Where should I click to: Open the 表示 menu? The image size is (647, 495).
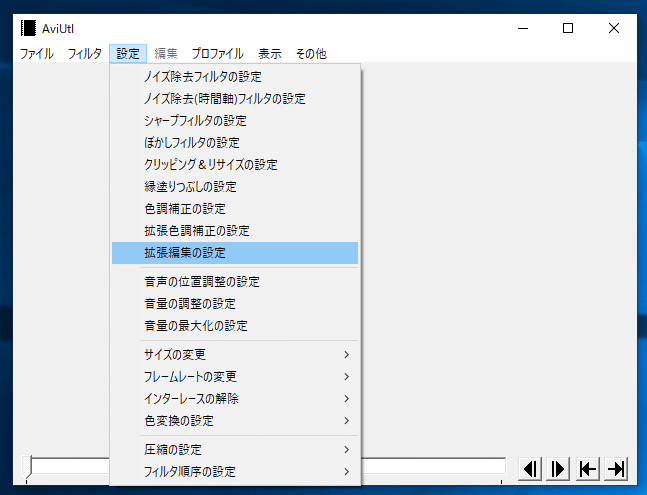(x=270, y=54)
